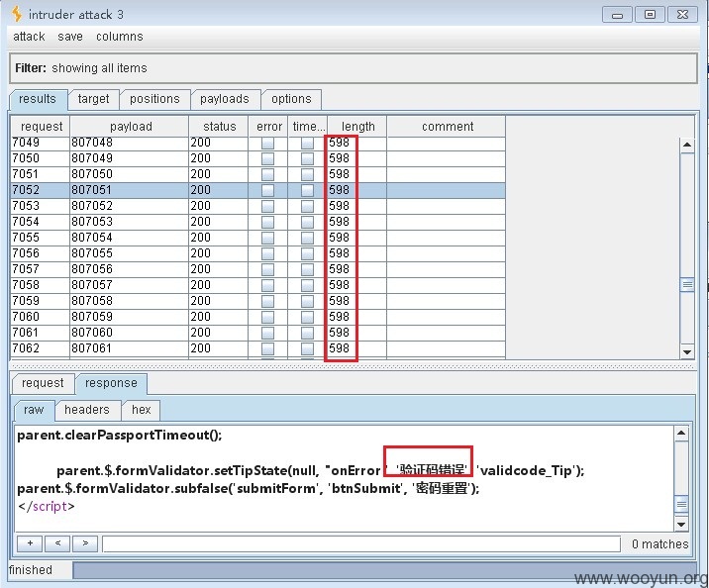Click the Filter showing all items bar

[x=353, y=68]
